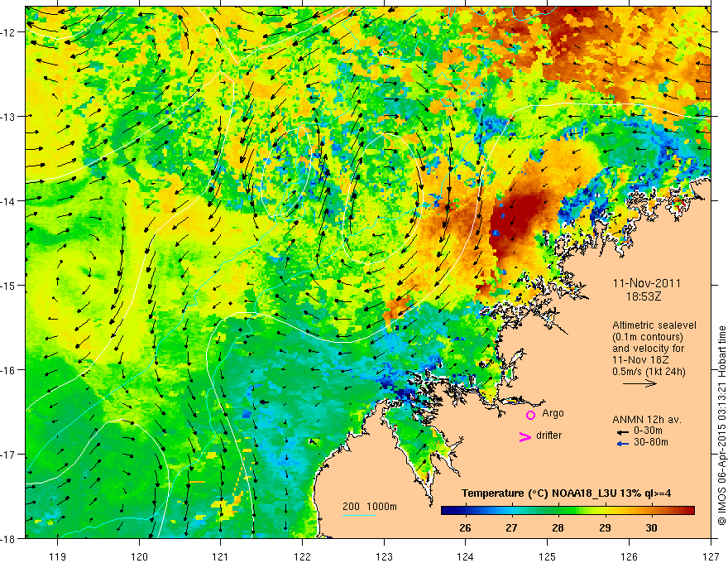Click the '11-Nov 18Z' legend line
The image size is (728, 563).
coord(641,360)
